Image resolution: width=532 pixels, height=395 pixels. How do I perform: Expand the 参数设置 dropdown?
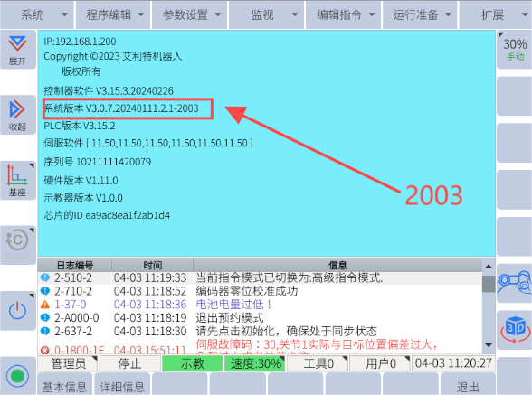[x=190, y=15]
